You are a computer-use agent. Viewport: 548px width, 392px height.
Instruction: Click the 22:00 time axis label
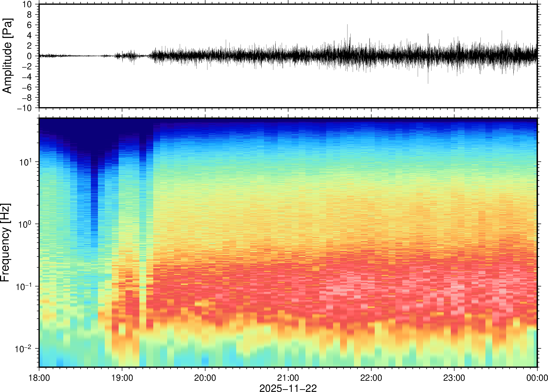(x=371, y=378)
